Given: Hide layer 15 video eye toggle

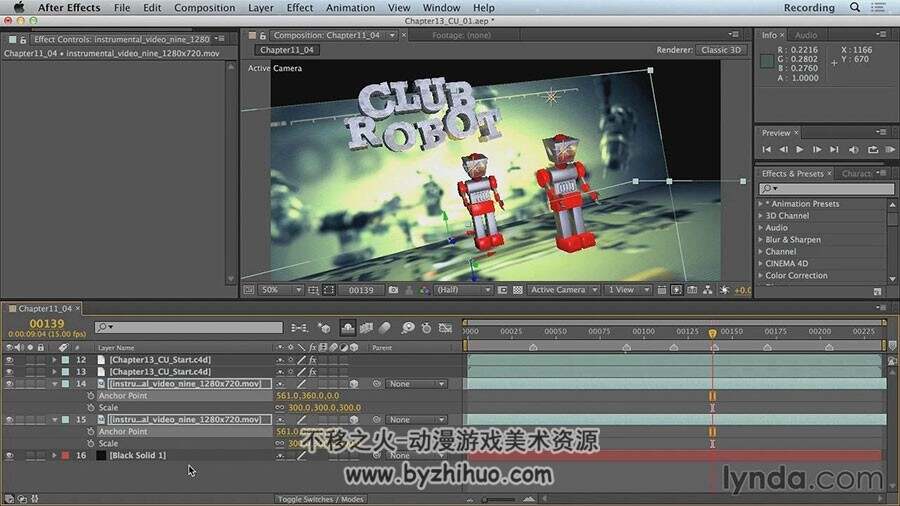Looking at the screenshot, I should click(x=9, y=420).
